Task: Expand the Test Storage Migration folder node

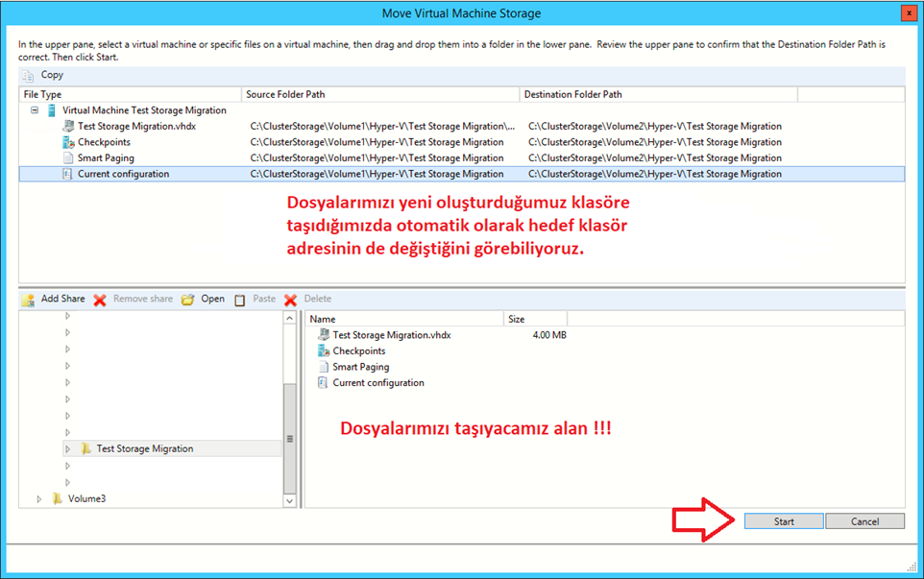Action: (x=68, y=448)
